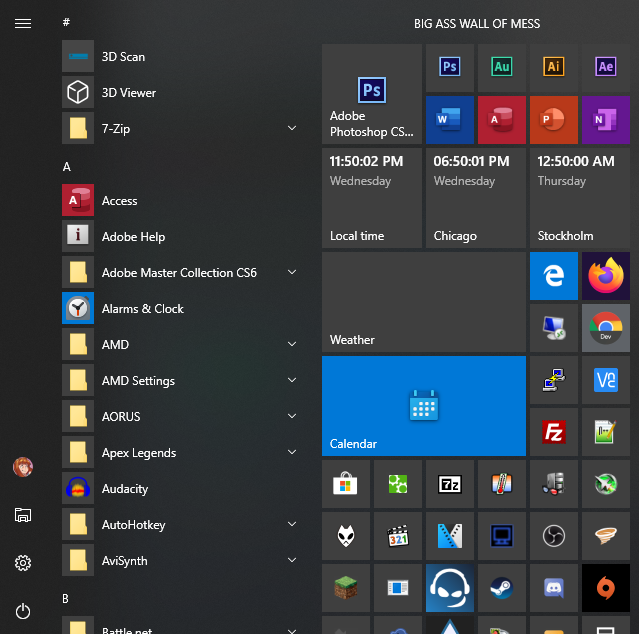The image size is (639, 634).
Task: Open Microsoft Store tile
Action: point(346,484)
